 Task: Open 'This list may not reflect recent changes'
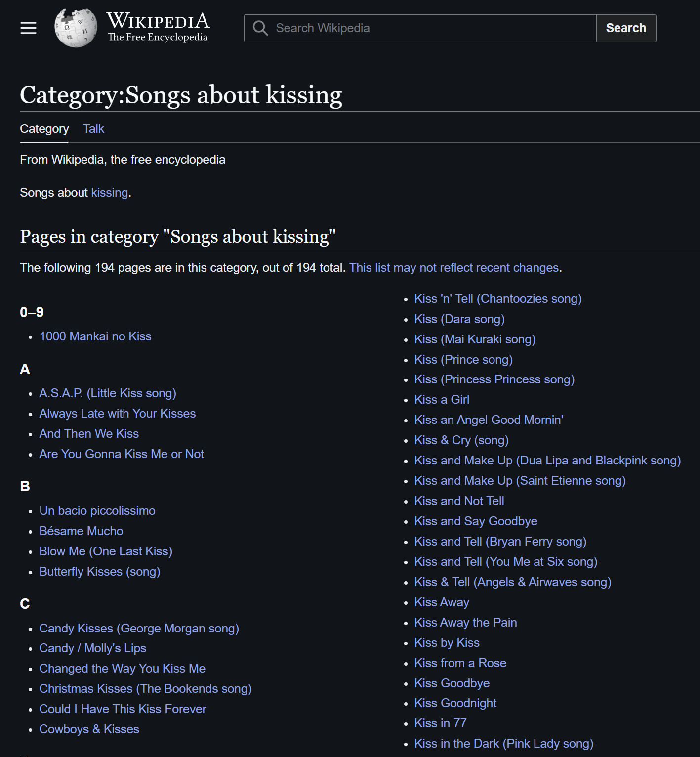point(454,268)
